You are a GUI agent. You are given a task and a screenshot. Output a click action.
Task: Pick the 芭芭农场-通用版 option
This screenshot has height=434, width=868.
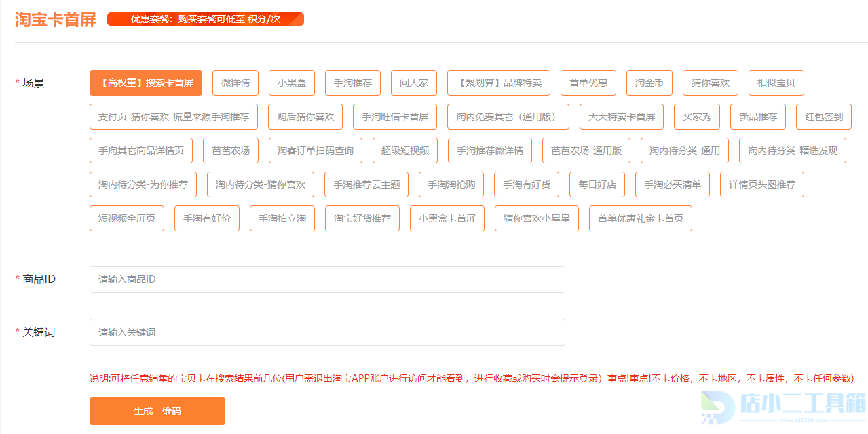point(586,151)
